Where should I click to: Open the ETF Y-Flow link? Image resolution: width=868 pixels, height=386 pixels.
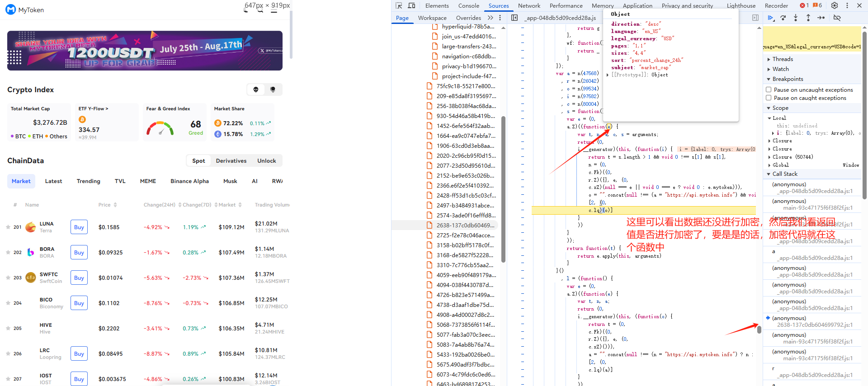[x=93, y=108]
